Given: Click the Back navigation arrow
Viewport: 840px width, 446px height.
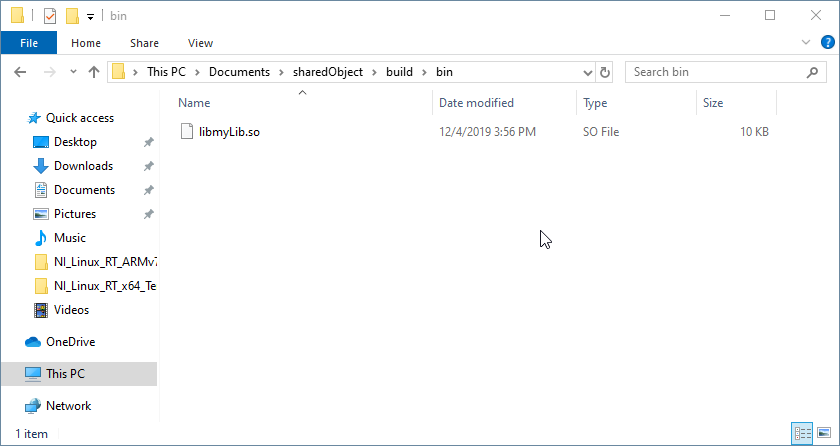Looking at the screenshot, I should pyautogui.click(x=21, y=72).
